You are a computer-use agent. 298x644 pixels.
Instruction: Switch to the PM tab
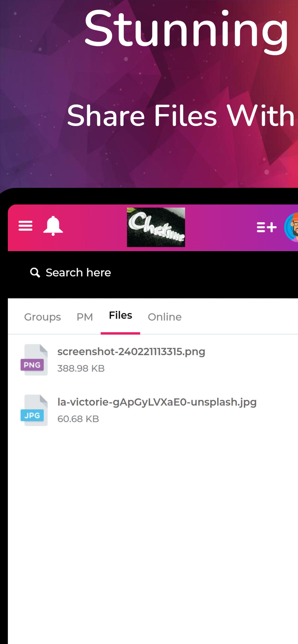(x=85, y=317)
